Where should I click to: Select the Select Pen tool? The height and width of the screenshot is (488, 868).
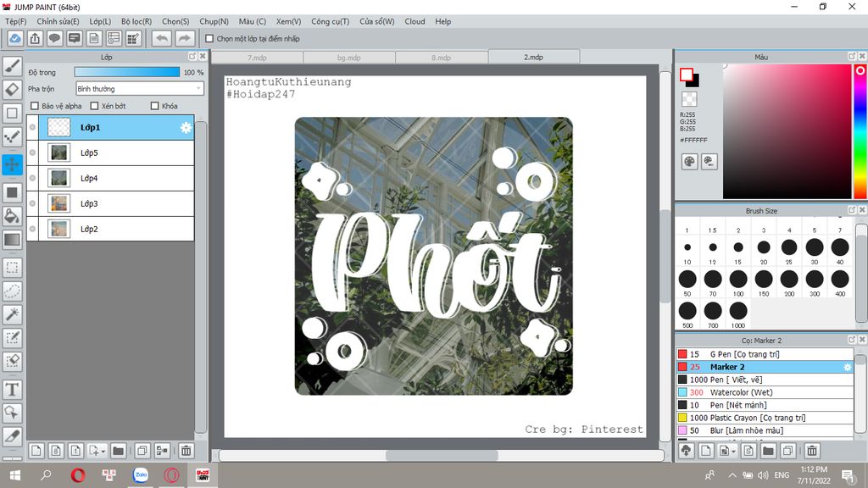click(12, 337)
